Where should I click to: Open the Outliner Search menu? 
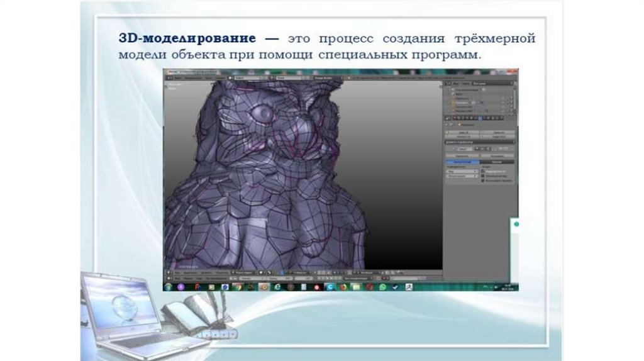tap(466, 84)
